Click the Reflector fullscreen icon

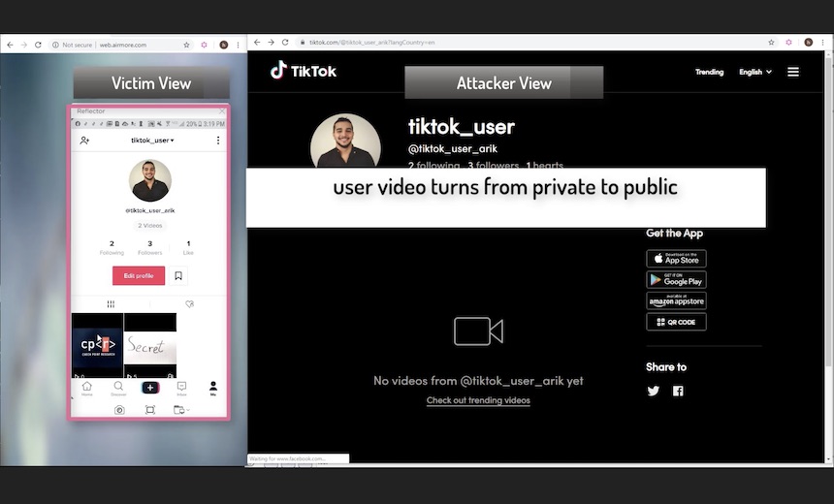click(150, 410)
